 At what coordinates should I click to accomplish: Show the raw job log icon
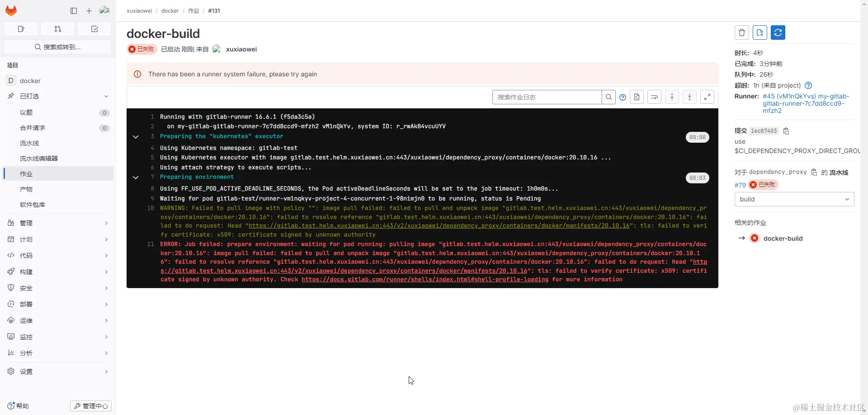[637, 97]
